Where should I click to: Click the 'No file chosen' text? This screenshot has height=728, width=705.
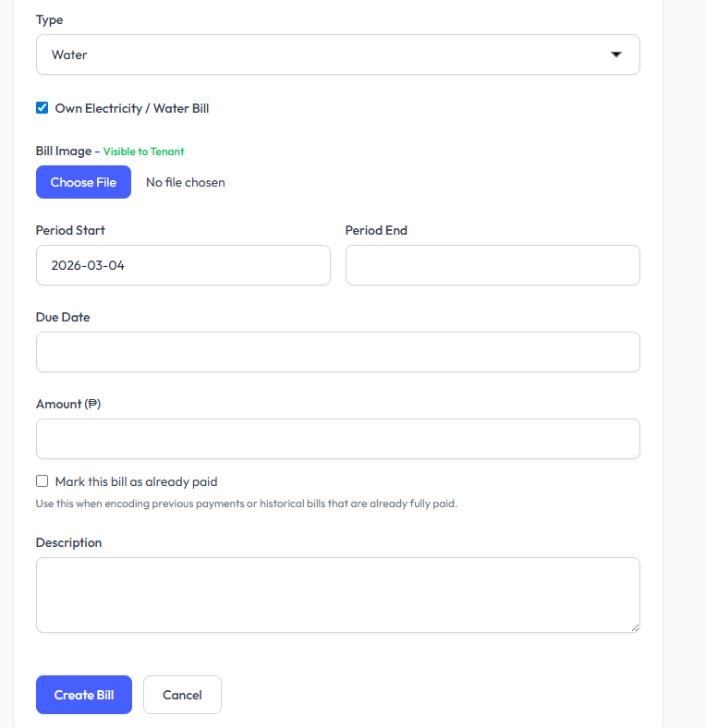[x=185, y=182]
